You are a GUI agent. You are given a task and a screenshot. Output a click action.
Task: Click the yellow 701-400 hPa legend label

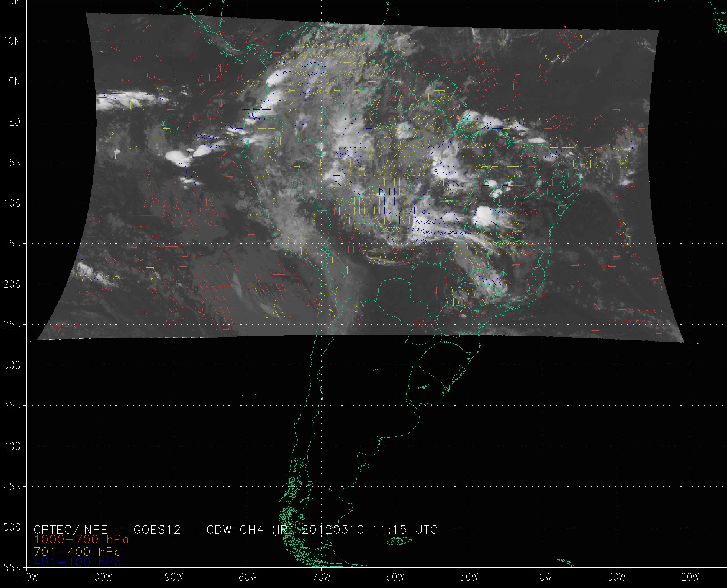pyautogui.click(x=77, y=551)
